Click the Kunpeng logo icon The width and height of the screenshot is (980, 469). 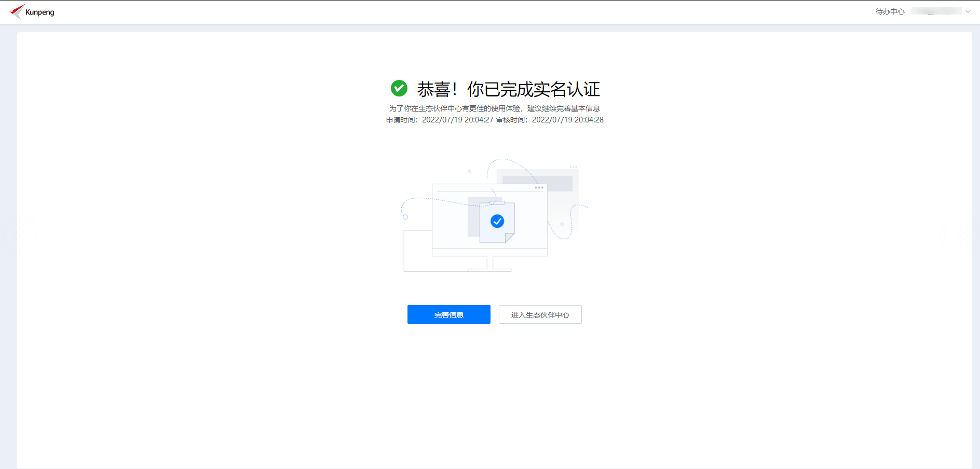[x=17, y=11]
